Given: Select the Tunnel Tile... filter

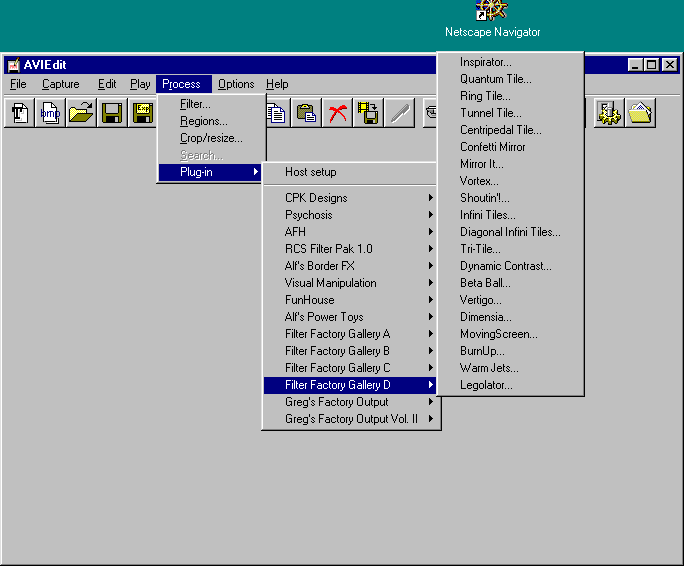Looking at the screenshot, I should (x=510, y=113).
